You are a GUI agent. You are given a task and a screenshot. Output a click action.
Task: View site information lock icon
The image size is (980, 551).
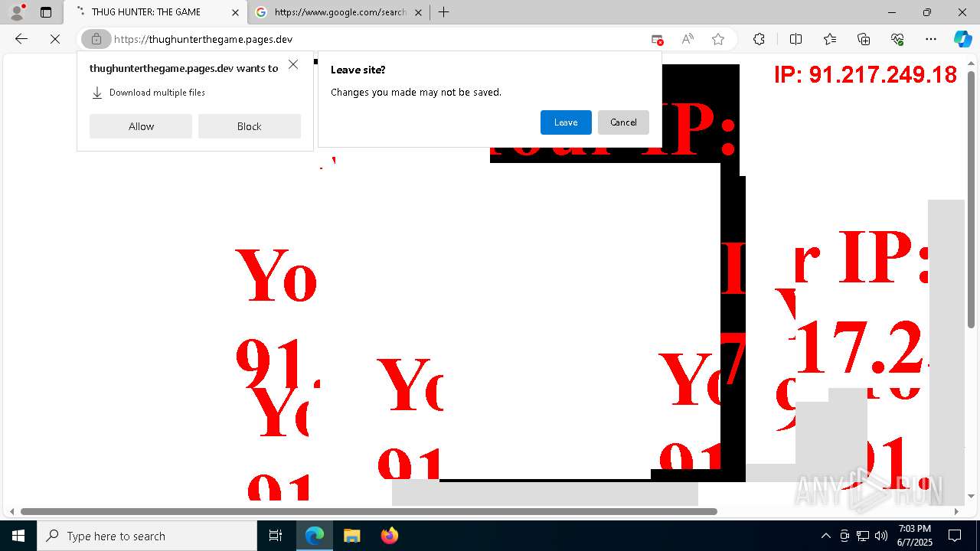tap(96, 39)
